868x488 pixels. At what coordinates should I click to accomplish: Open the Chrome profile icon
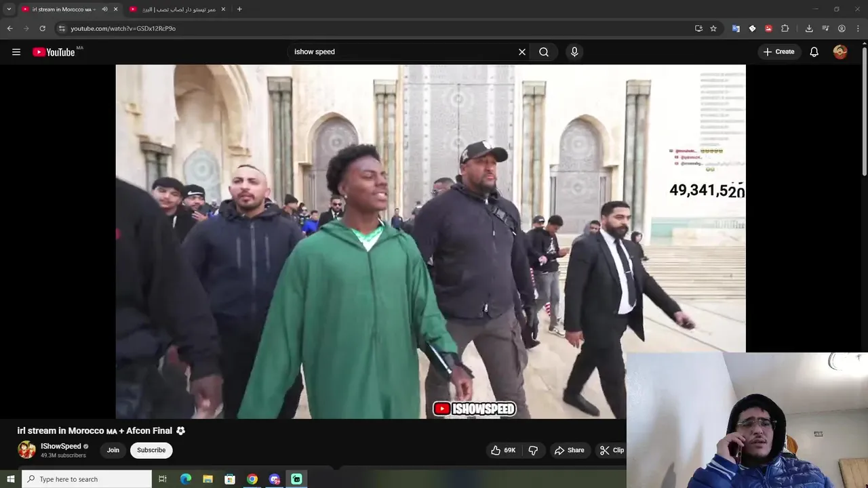[x=842, y=28]
